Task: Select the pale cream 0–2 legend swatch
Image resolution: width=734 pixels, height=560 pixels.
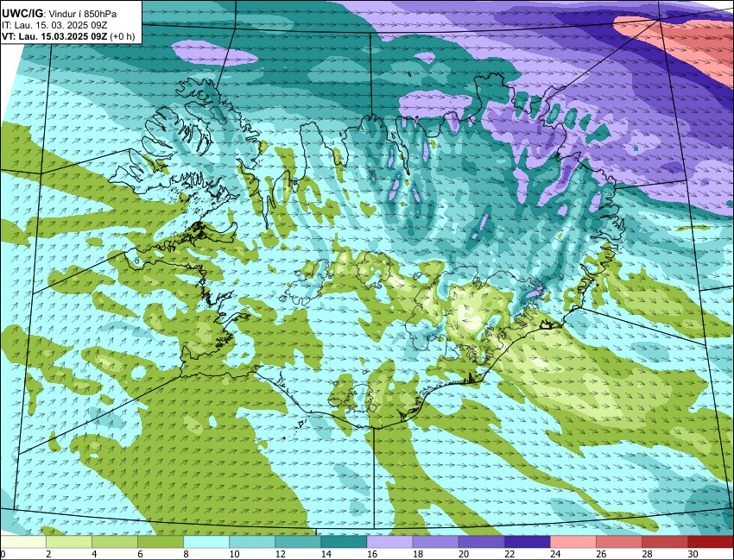Action: 23,542
